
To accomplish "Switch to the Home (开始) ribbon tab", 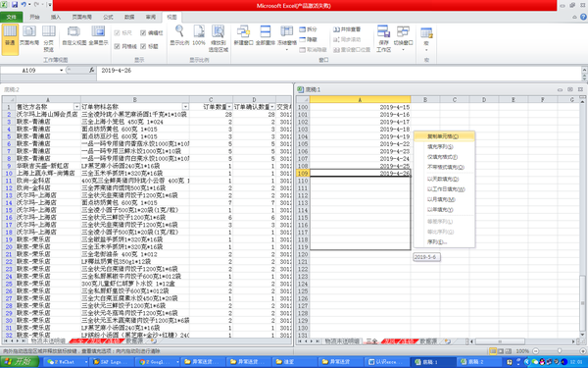I will tap(34, 17).
